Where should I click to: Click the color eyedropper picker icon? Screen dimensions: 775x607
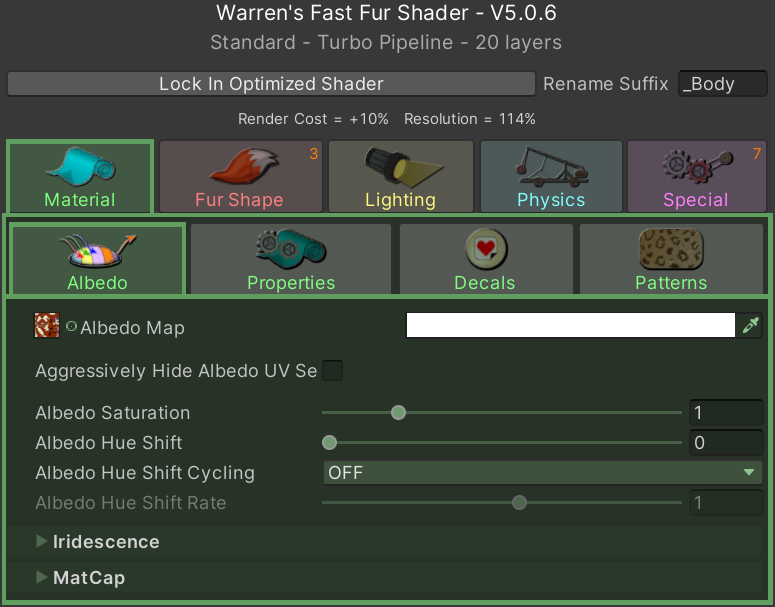coord(751,326)
